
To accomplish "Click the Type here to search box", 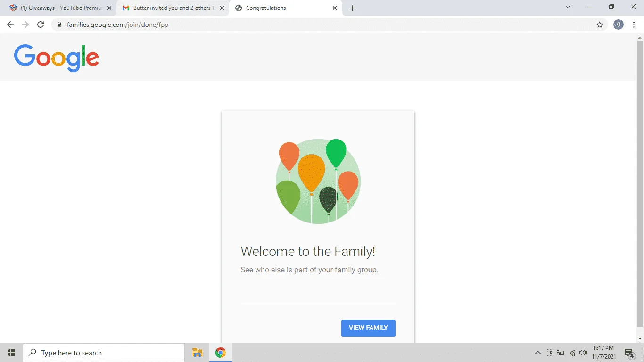I will click(x=104, y=353).
